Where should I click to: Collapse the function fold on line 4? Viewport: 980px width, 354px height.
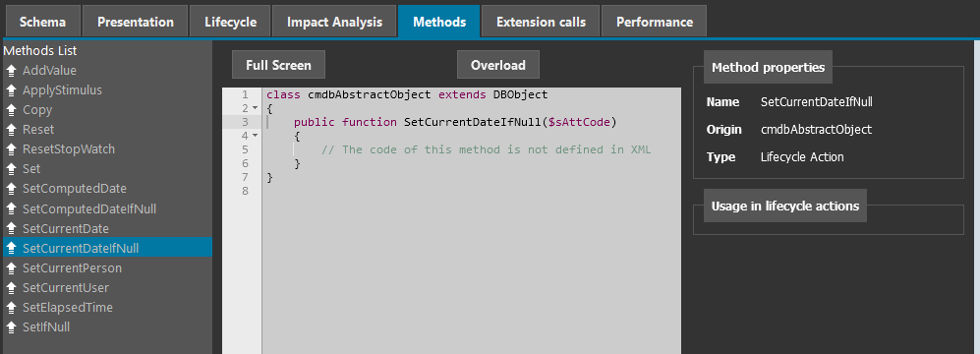(255, 136)
